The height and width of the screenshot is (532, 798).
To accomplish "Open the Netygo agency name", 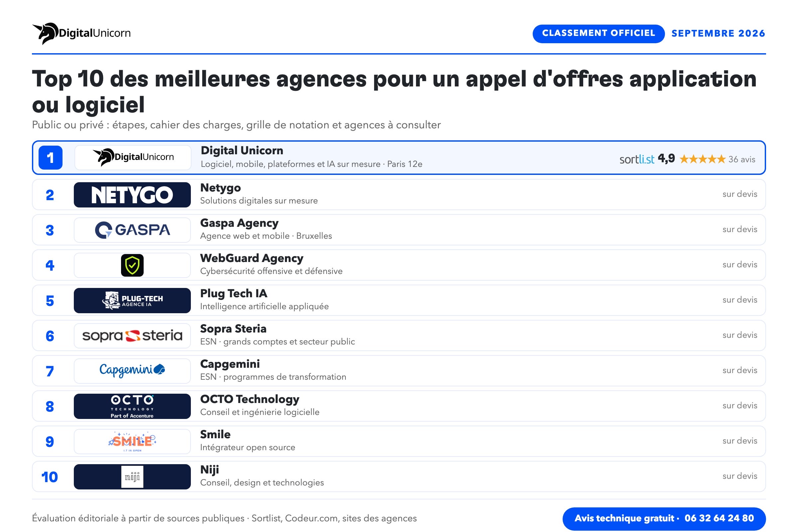I will (x=220, y=188).
